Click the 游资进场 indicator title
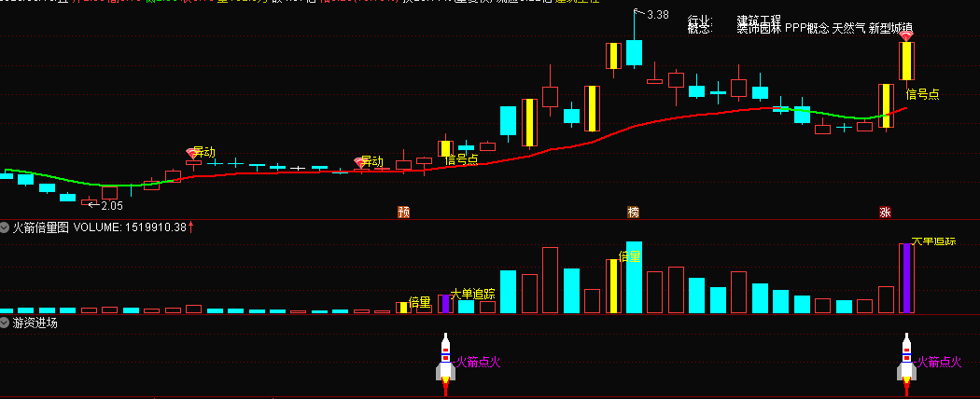This screenshot has height=399, width=980. click(35, 323)
